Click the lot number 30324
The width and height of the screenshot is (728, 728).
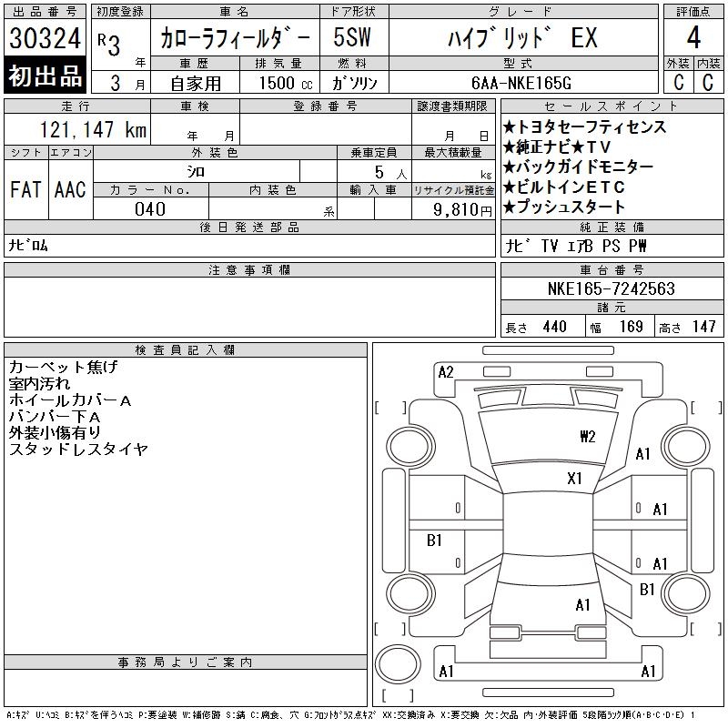45,38
